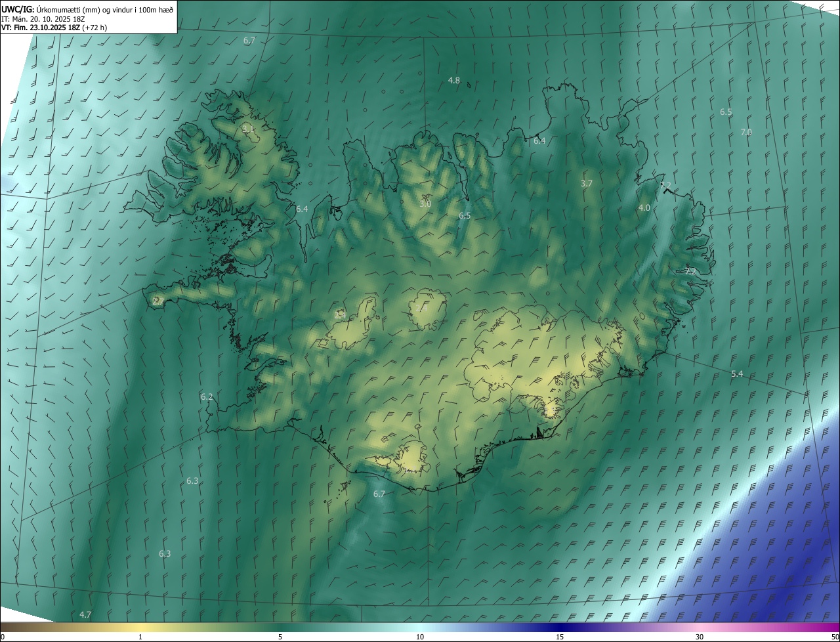Click the 7.2 value in the Eastfjords
Image resolution: width=840 pixels, height=642 pixels.
690,270
